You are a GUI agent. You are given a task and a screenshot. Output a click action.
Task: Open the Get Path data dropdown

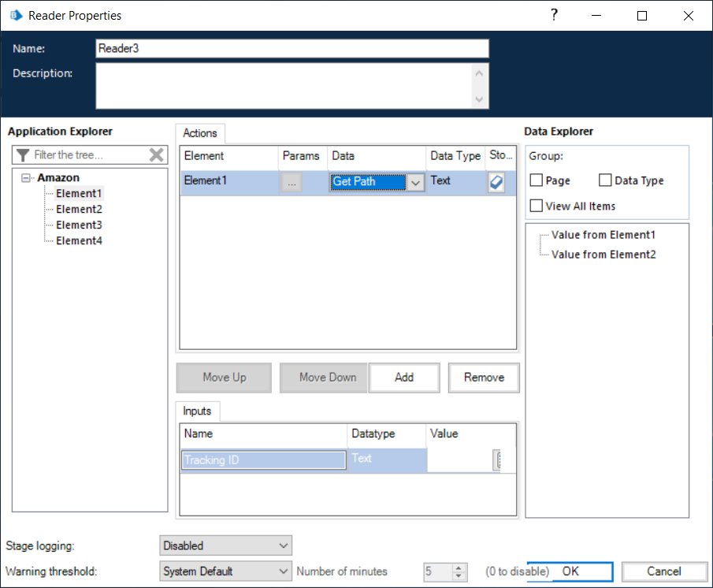[x=416, y=182]
